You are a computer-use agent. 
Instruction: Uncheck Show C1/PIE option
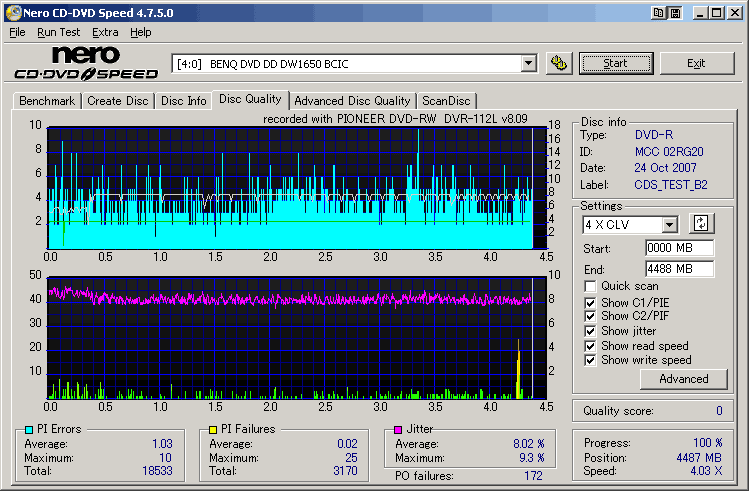tap(590, 303)
